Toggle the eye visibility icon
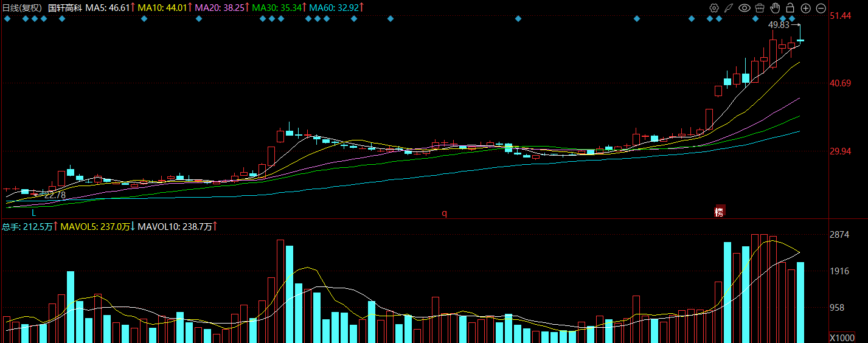The image size is (868, 343). coord(745,8)
